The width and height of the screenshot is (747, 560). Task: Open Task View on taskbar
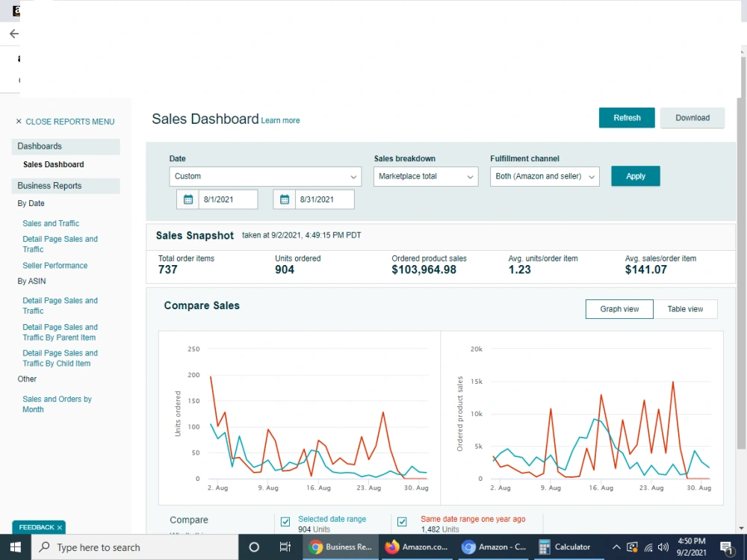pos(285,547)
